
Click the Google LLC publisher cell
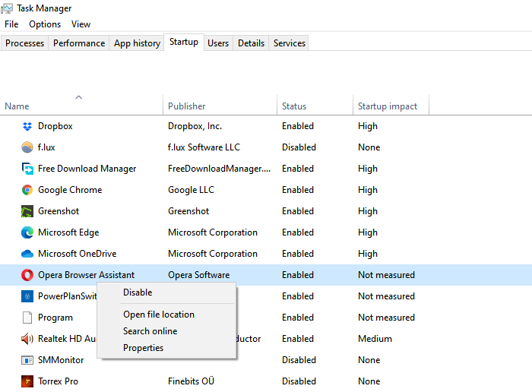click(191, 190)
